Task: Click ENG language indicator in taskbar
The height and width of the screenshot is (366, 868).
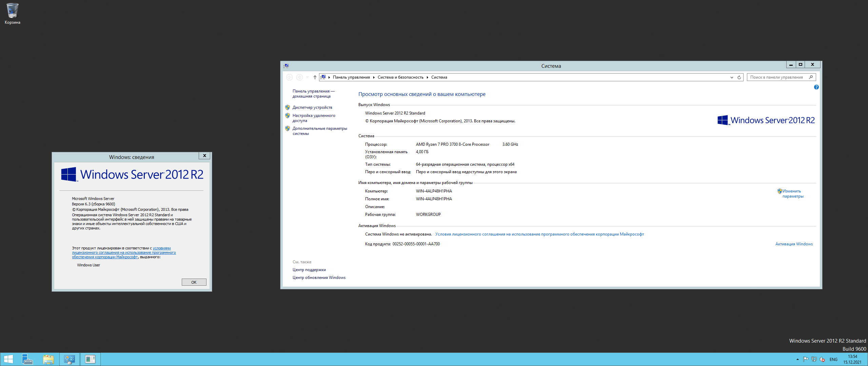Action: point(833,359)
